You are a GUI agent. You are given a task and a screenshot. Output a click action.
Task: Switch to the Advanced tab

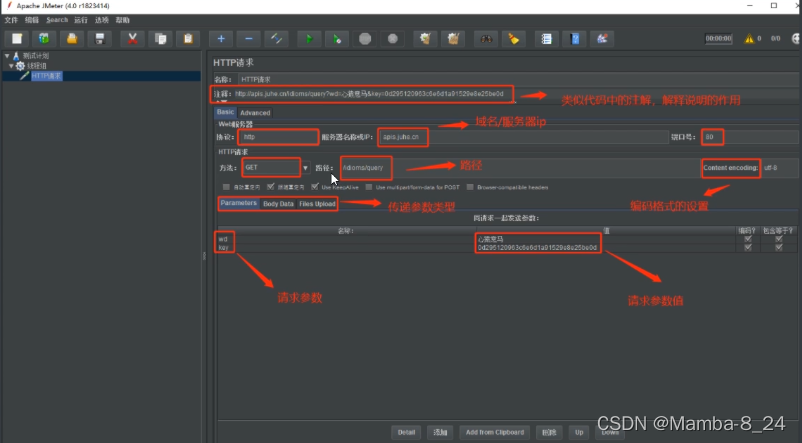(x=255, y=113)
